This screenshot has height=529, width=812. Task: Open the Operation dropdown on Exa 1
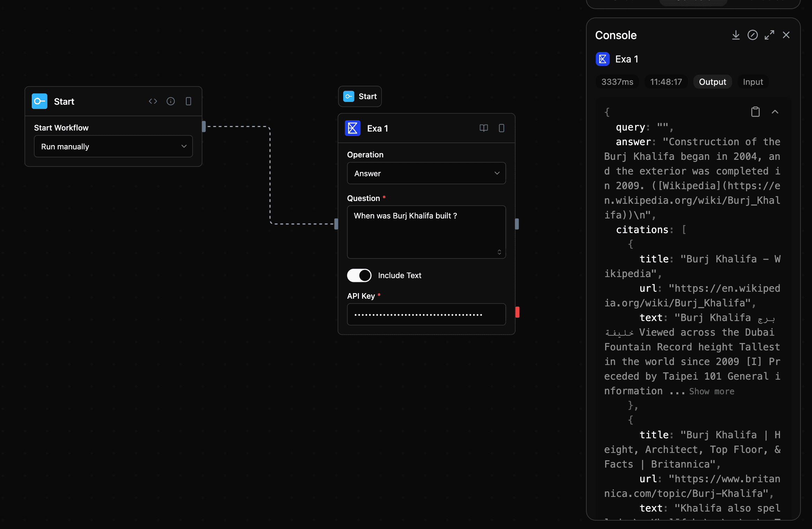(x=426, y=173)
